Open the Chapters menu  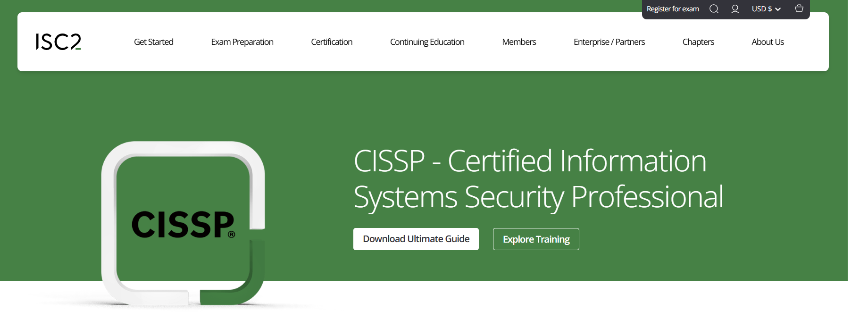tap(698, 42)
